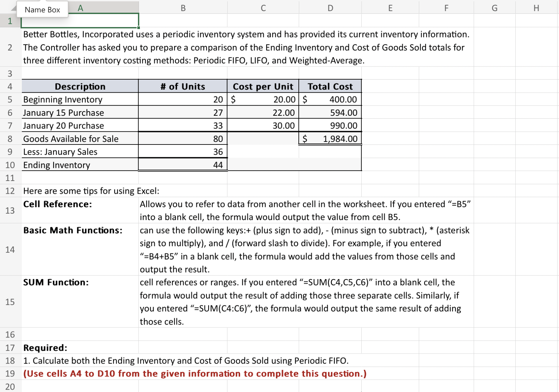
Task: Select column G header
Action: [x=494, y=8]
